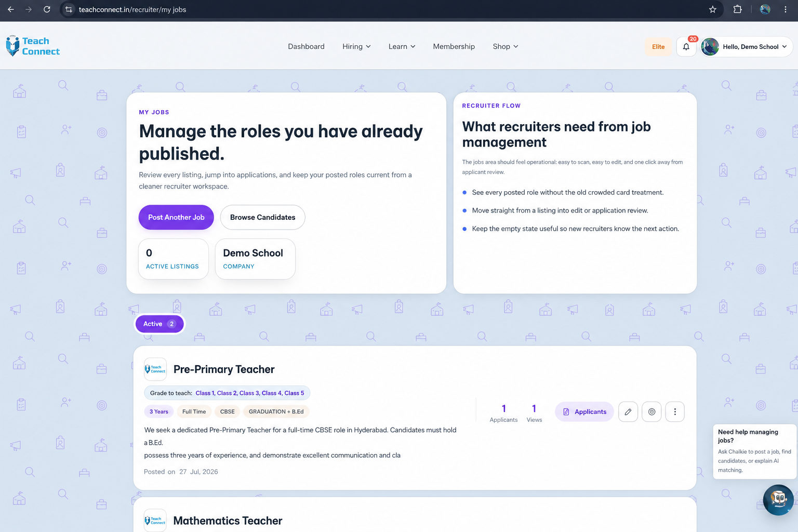The width and height of the screenshot is (798, 532).
Task: Click 'Posted on 27 Jul, 2026' text
Action: (x=181, y=472)
